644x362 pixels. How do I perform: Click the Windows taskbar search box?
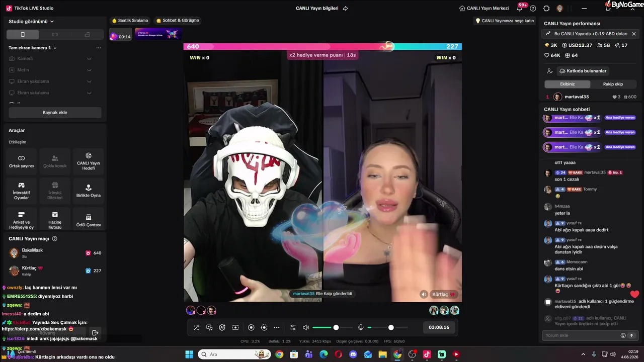[x=234, y=354]
